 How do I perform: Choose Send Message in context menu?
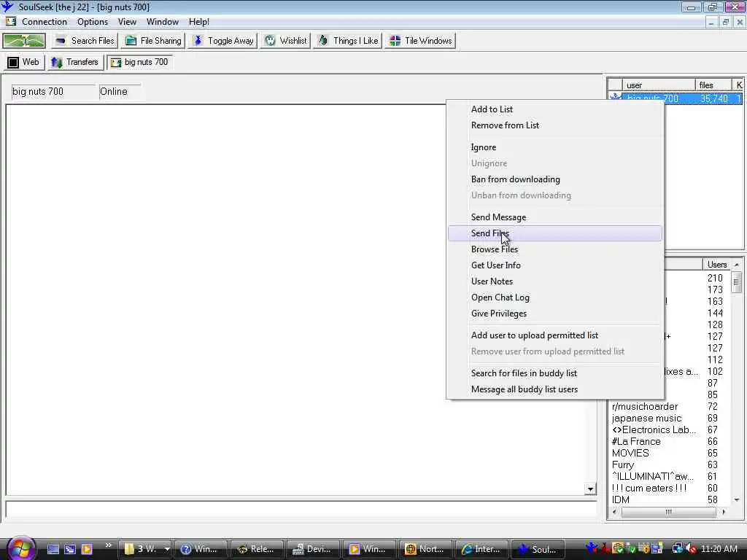click(x=555, y=217)
